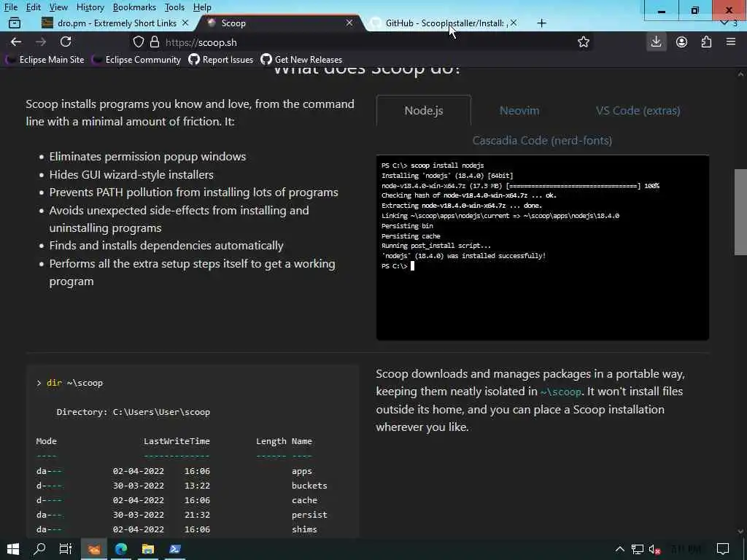Viewport: 747px width, 560px height.
Task: Click 'Hides GUI wizard-style installers' bullet
Action: (x=131, y=175)
